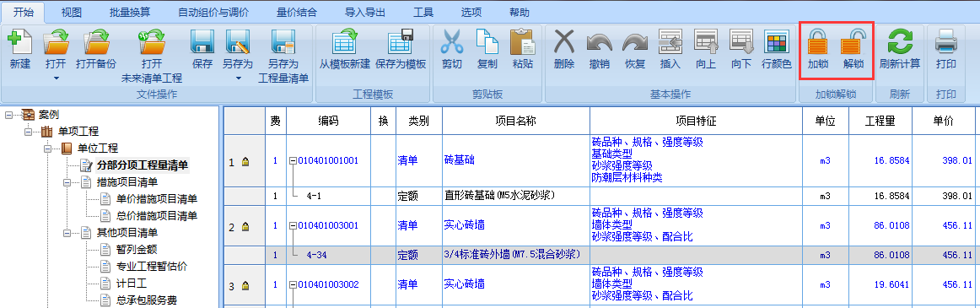980x308 pixels.
Task: Select 分部分项工程量清单 in tree
Action: tap(143, 165)
